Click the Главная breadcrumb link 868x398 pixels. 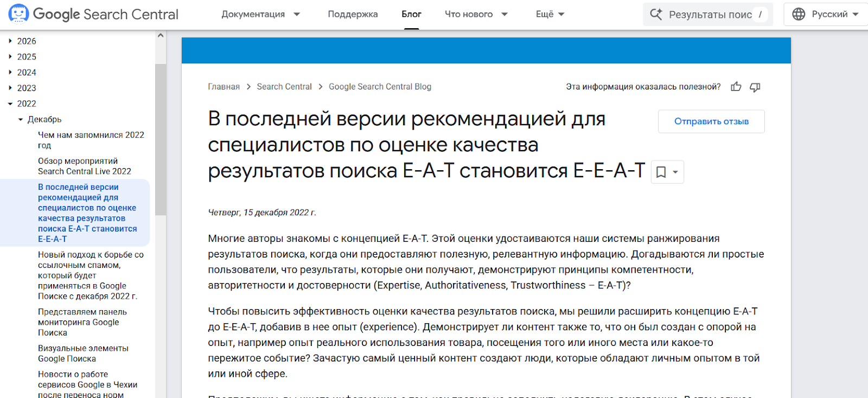point(224,87)
